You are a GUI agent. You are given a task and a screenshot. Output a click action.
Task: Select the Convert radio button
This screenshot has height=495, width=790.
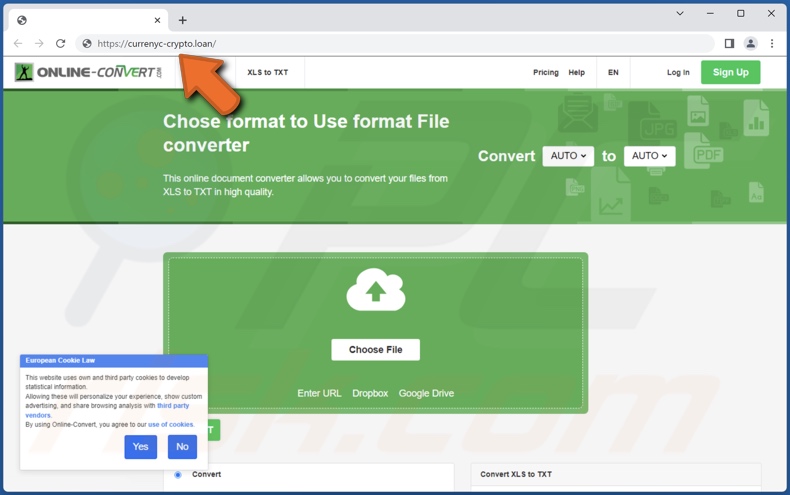(x=178, y=475)
